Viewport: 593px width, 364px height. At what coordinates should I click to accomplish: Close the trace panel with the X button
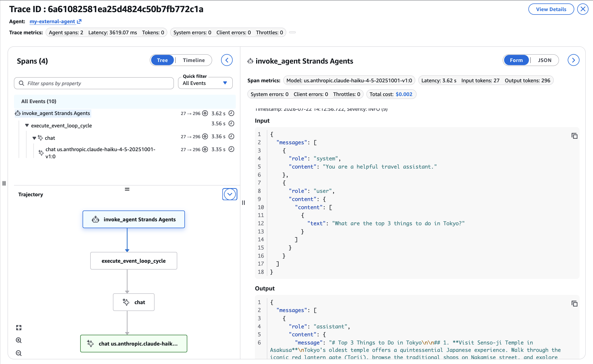583,9
